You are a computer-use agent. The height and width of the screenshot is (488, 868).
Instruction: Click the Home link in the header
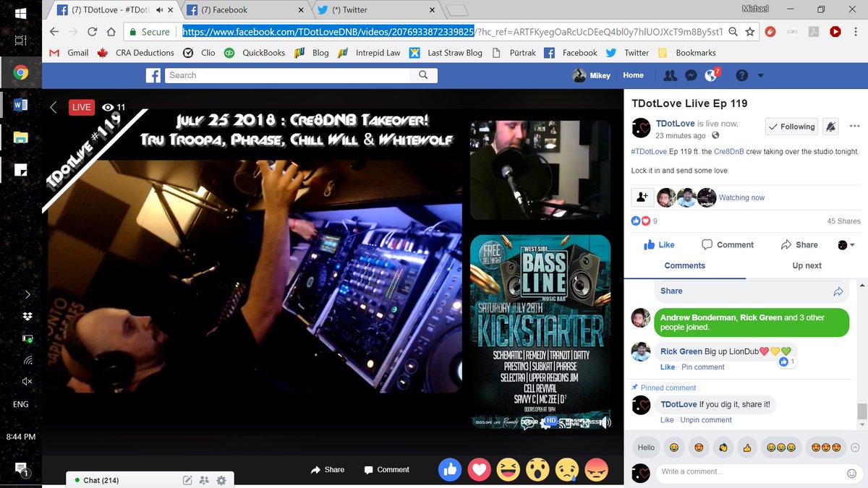(633, 75)
